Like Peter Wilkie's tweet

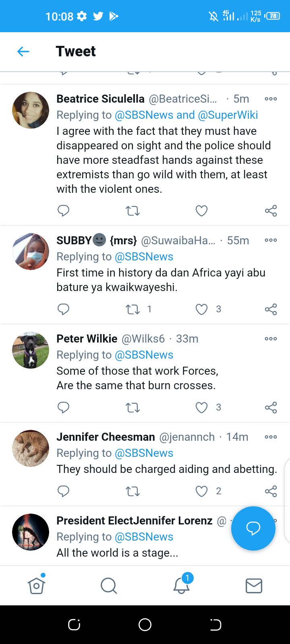pyautogui.click(x=201, y=407)
